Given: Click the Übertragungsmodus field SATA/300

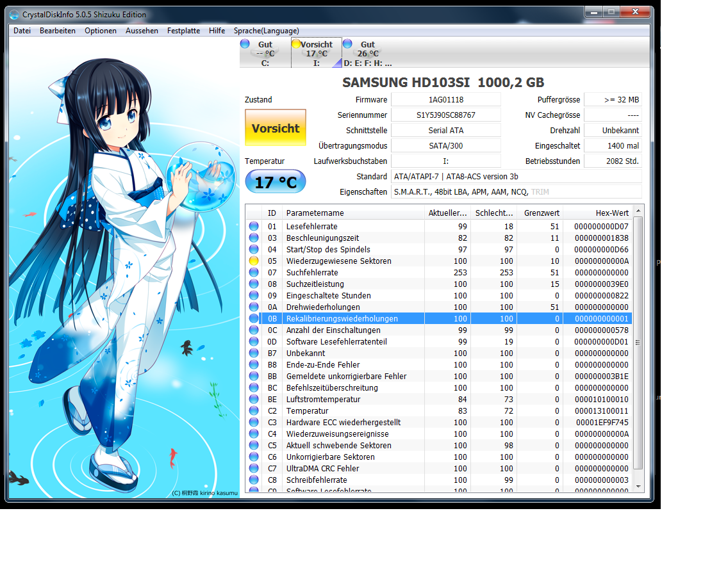Looking at the screenshot, I should 446,145.
